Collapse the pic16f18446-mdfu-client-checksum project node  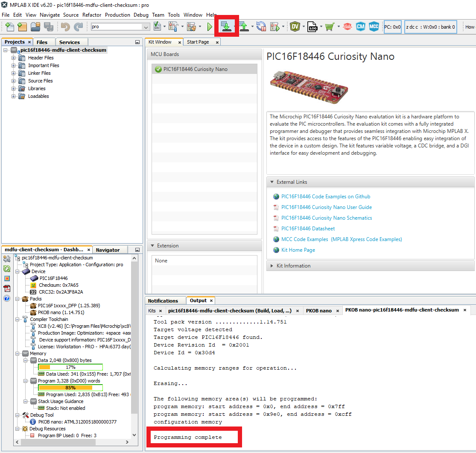click(x=6, y=50)
